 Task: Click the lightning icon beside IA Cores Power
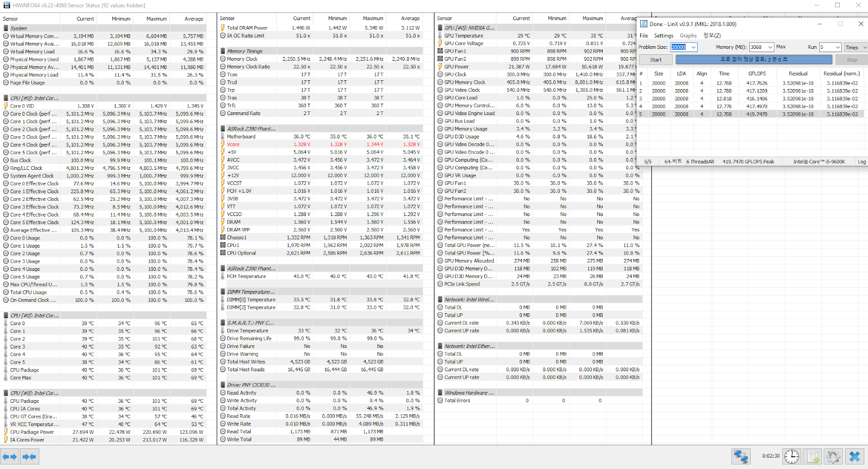tap(6, 440)
